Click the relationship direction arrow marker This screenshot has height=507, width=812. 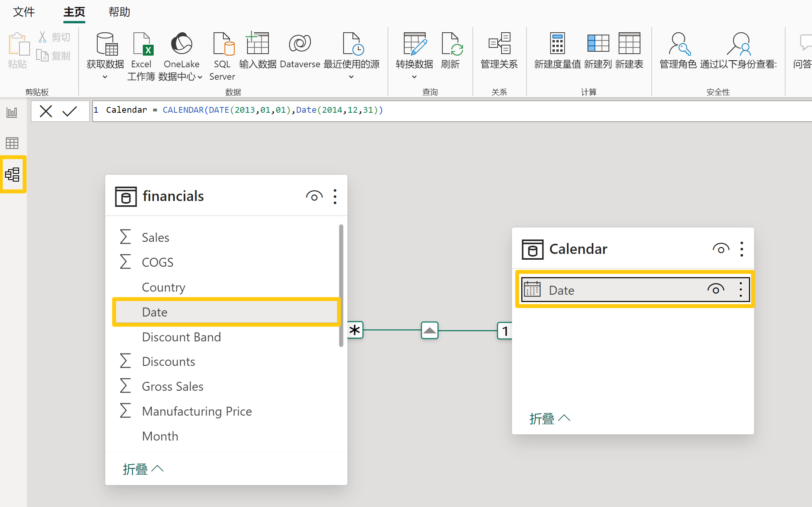pyautogui.click(x=430, y=330)
